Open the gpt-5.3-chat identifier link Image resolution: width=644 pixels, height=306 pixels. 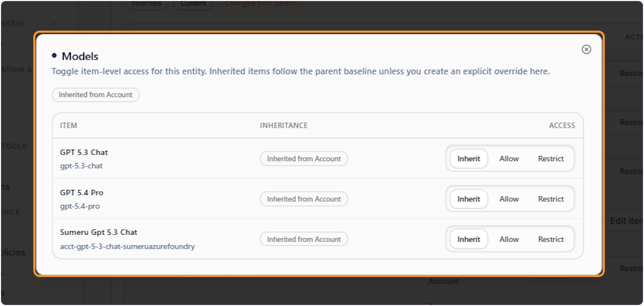click(x=82, y=166)
